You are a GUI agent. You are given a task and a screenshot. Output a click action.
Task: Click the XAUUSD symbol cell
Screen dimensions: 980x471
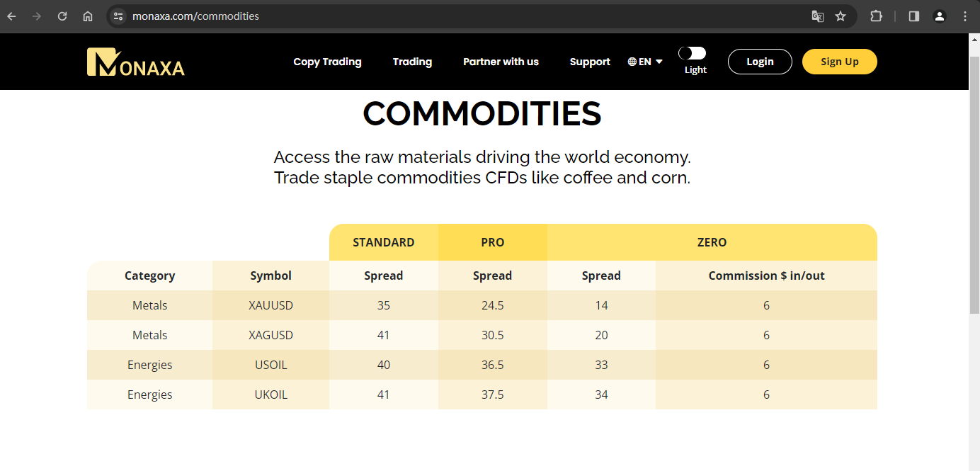click(x=270, y=305)
